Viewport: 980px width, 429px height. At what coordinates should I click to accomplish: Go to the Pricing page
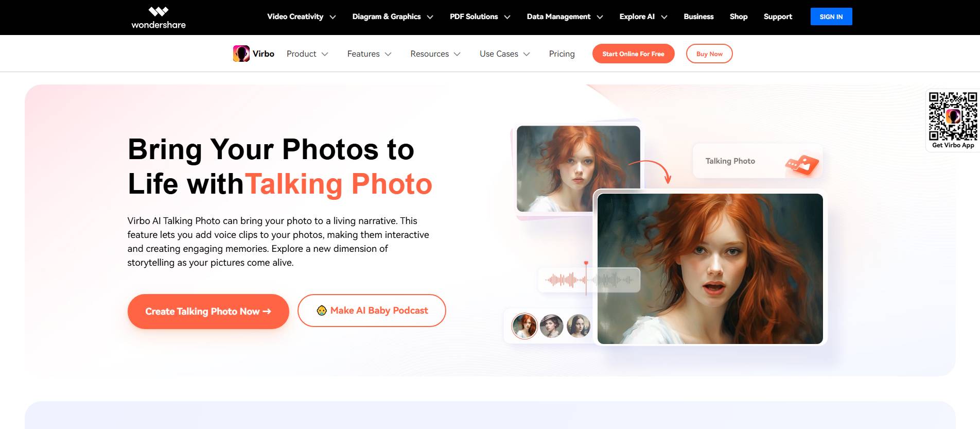tap(562, 54)
